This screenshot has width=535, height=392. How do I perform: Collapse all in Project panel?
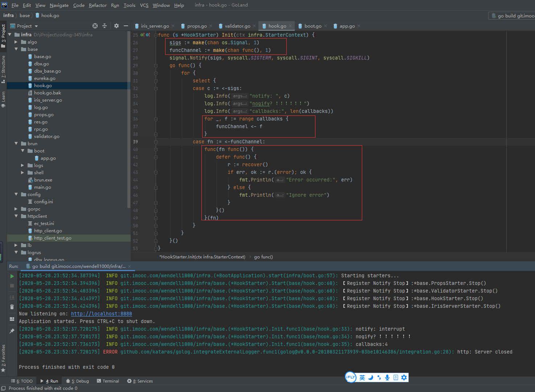tap(105, 26)
